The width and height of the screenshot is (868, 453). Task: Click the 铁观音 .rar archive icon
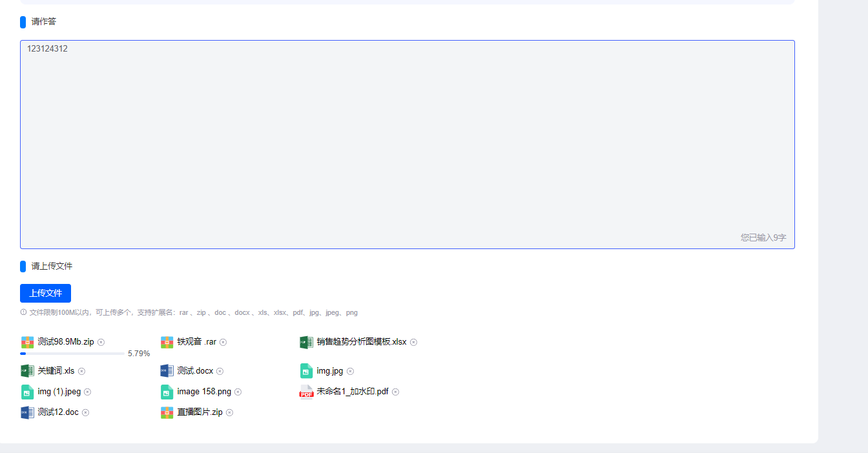167,342
